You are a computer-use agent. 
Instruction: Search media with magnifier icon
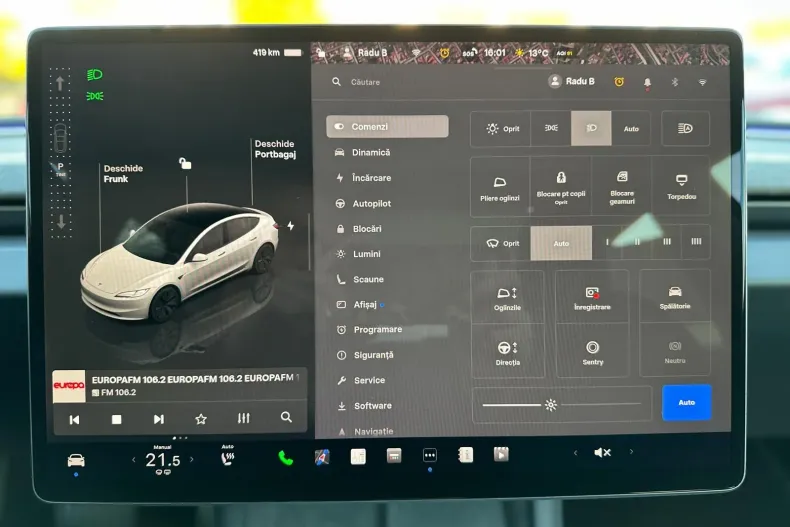286,417
